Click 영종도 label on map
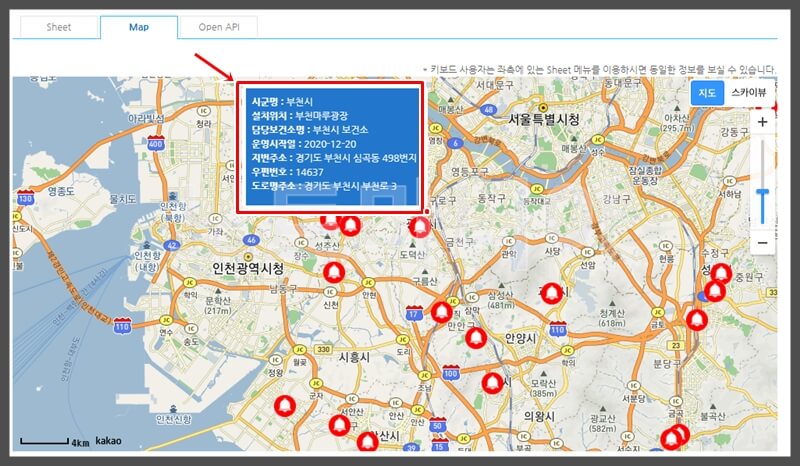 (61, 191)
